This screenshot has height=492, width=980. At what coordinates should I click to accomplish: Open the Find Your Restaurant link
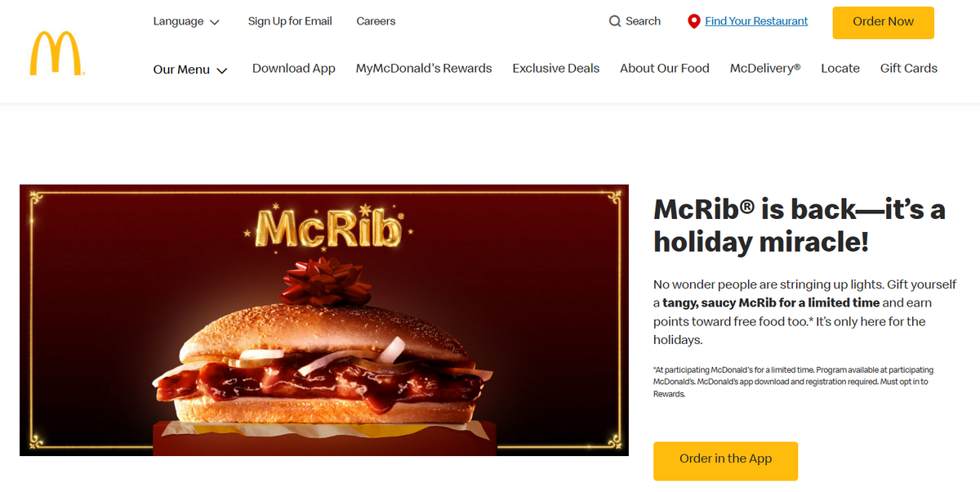[756, 21]
